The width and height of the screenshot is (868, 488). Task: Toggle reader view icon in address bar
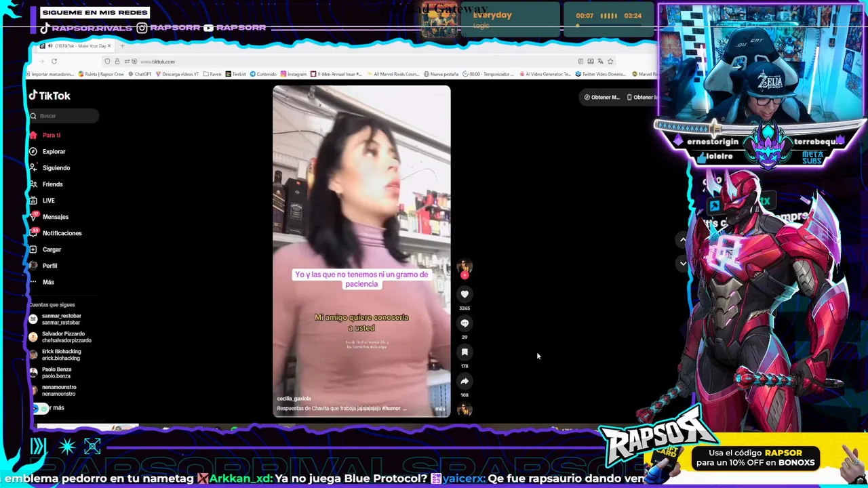click(x=580, y=61)
